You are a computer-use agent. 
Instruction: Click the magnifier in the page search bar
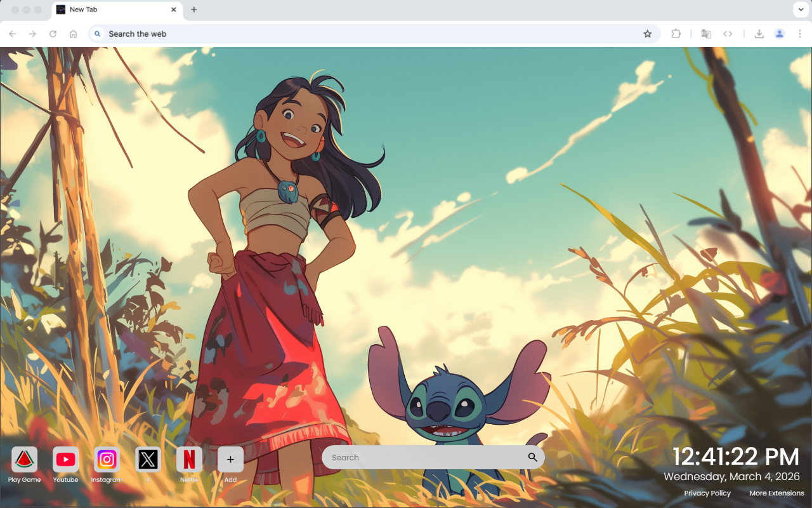532,457
